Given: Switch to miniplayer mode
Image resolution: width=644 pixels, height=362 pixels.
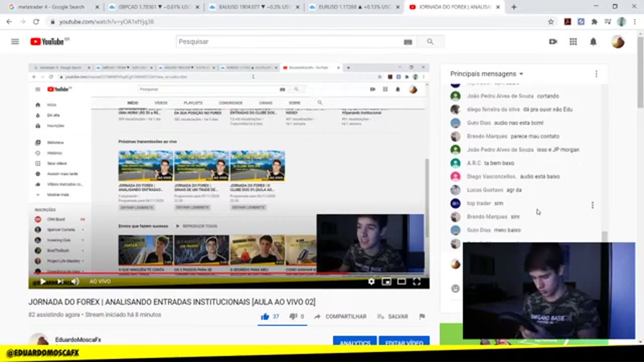Looking at the screenshot, I should 386,282.
